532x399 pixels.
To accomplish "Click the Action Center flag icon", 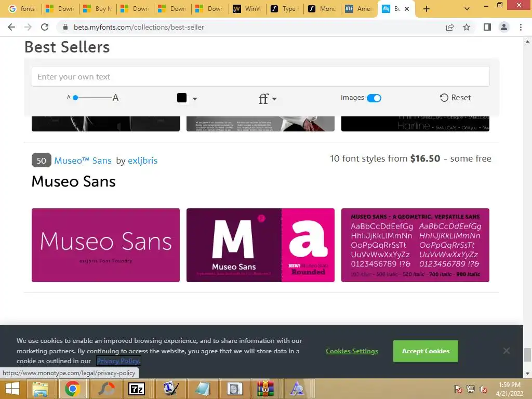I will (x=458, y=389).
